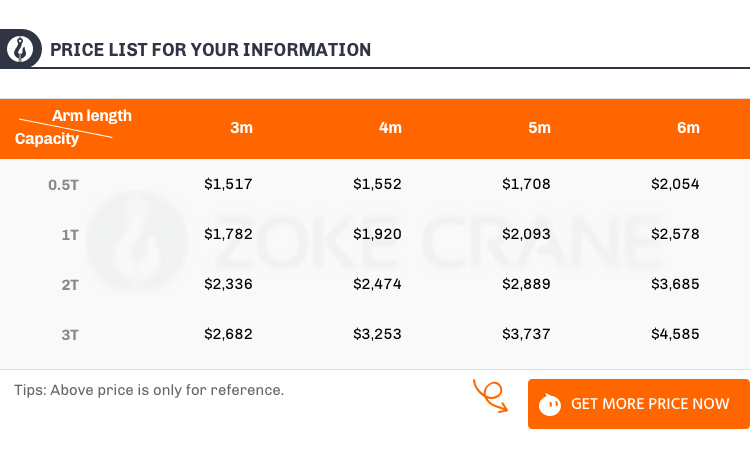Click the Capacity header label

pos(47,139)
